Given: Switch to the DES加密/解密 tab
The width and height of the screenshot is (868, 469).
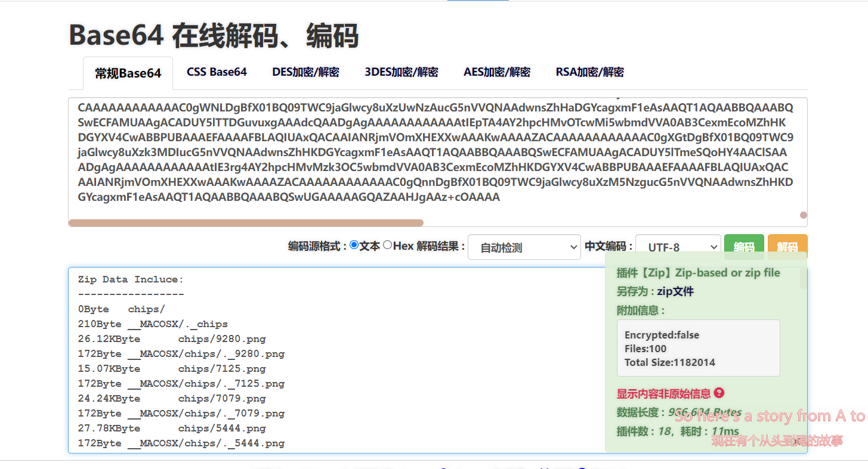Looking at the screenshot, I should [x=305, y=72].
